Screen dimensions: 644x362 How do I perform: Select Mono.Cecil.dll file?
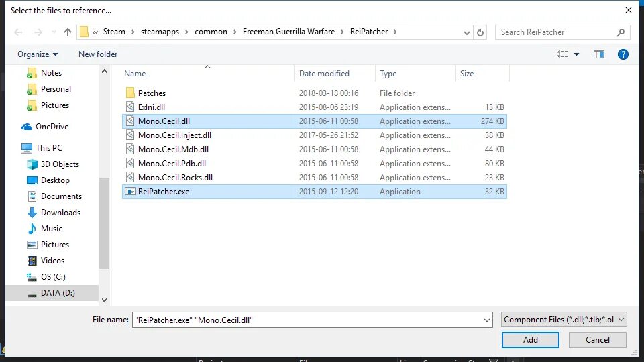[314, 121]
